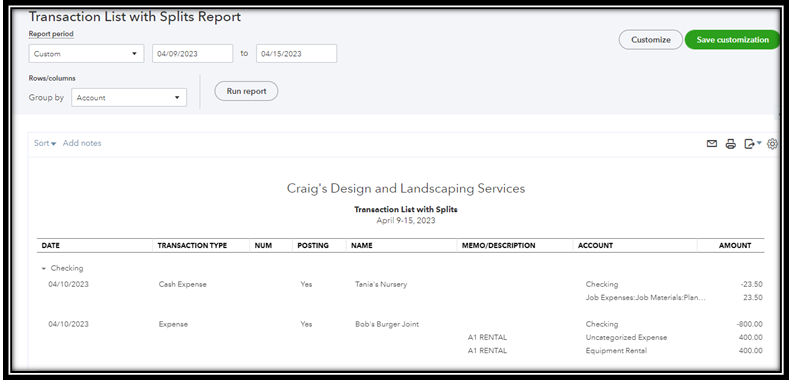Click the POSTING column header
Image resolution: width=789 pixels, height=381 pixels.
pyautogui.click(x=313, y=246)
